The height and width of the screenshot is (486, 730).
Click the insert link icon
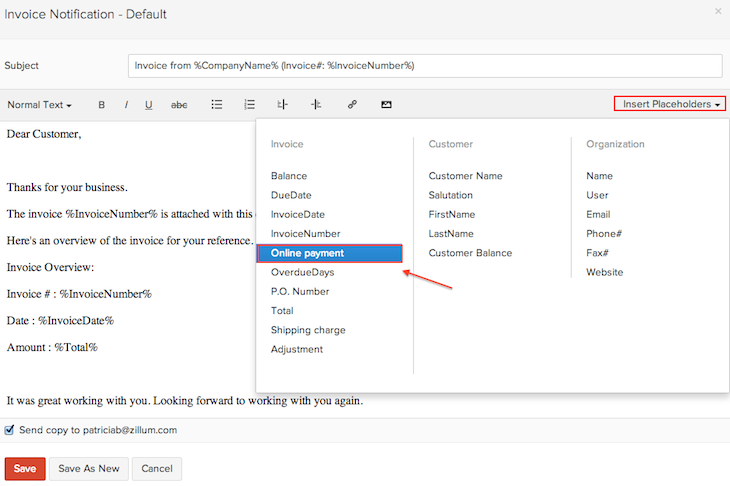coord(352,105)
